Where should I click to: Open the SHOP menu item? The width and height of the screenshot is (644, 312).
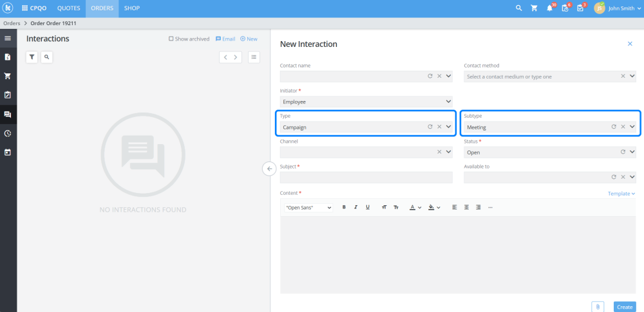tap(132, 8)
